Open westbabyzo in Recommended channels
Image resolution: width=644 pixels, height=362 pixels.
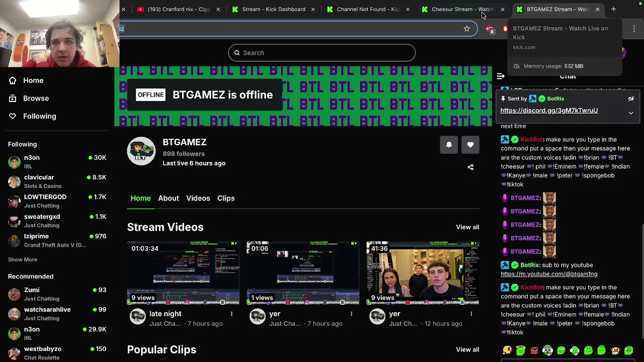(x=57, y=353)
